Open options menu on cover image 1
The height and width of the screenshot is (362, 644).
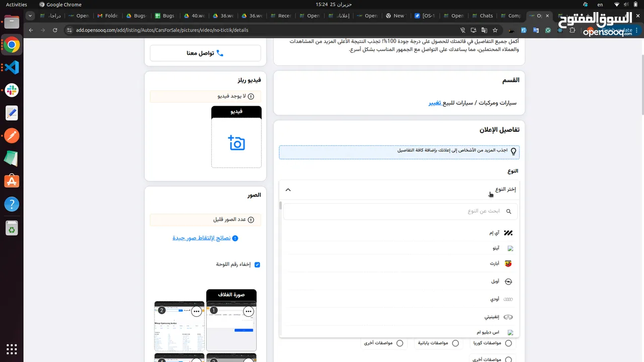(248, 311)
